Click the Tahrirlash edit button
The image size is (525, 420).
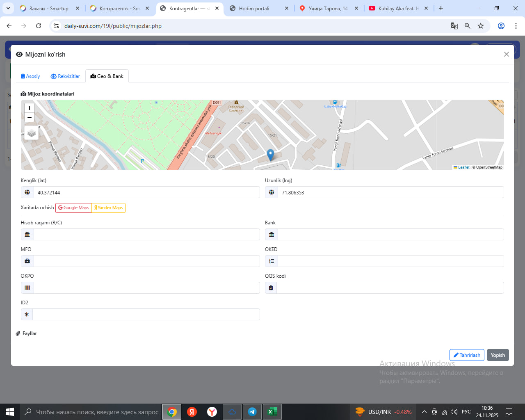[x=467, y=355]
